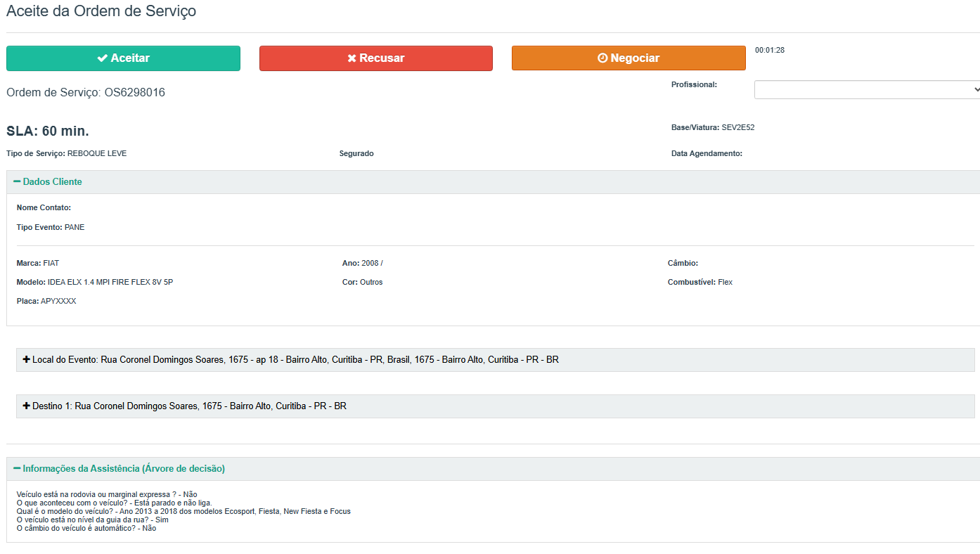Click line 'Qual é o modelo do veículo?'
This screenshot has width=980, height=554.
[183, 511]
